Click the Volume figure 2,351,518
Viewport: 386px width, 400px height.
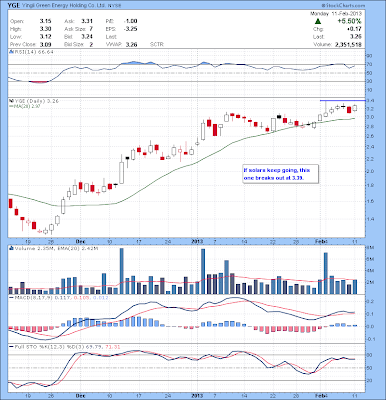pyautogui.click(x=349, y=44)
